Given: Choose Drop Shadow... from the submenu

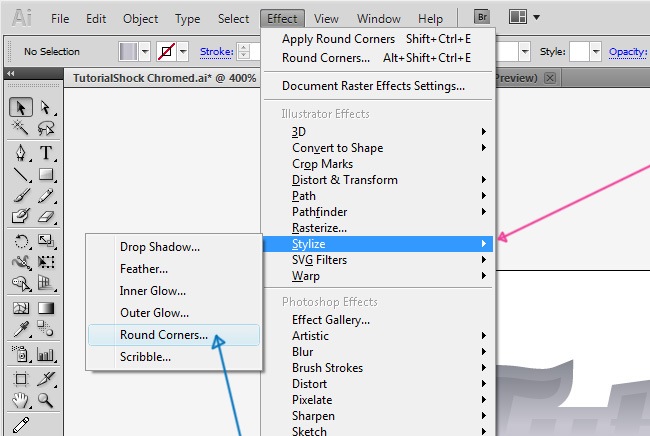Looking at the screenshot, I should pos(174,247).
